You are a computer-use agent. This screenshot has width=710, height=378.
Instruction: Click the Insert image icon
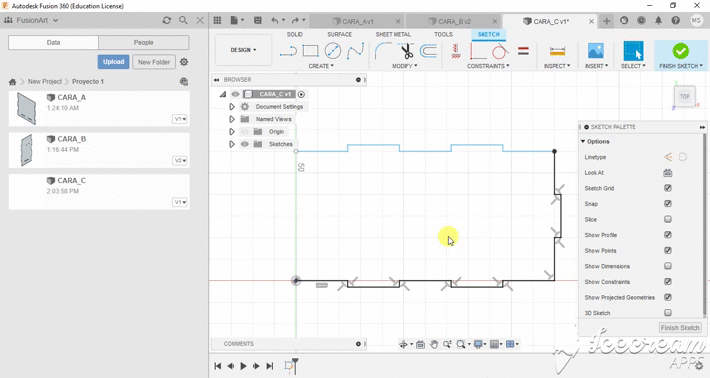tap(595, 51)
